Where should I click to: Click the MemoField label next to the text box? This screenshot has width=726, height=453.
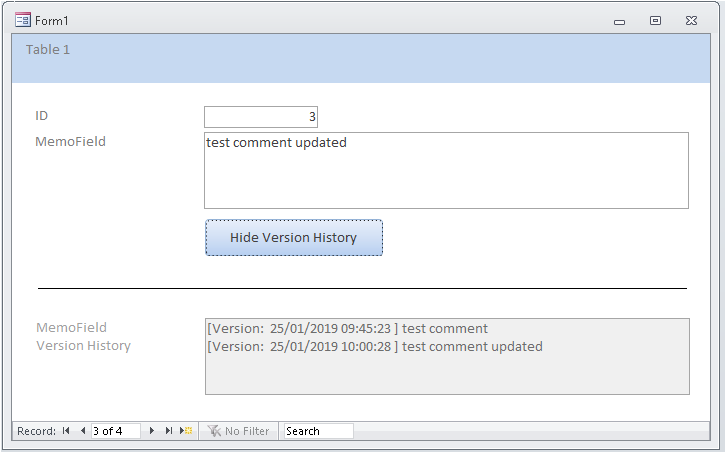click(70, 142)
